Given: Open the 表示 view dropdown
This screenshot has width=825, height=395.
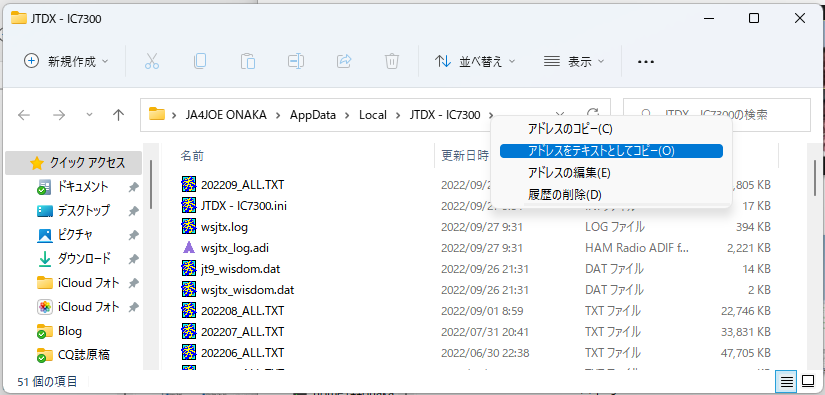Looking at the screenshot, I should tap(574, 62).
